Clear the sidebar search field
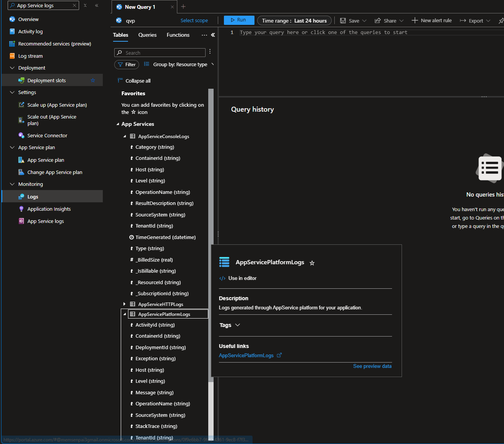 [x=75, y=5]
